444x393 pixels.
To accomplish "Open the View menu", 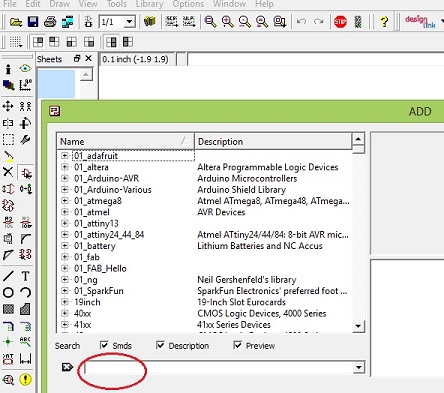I will 88,4.
